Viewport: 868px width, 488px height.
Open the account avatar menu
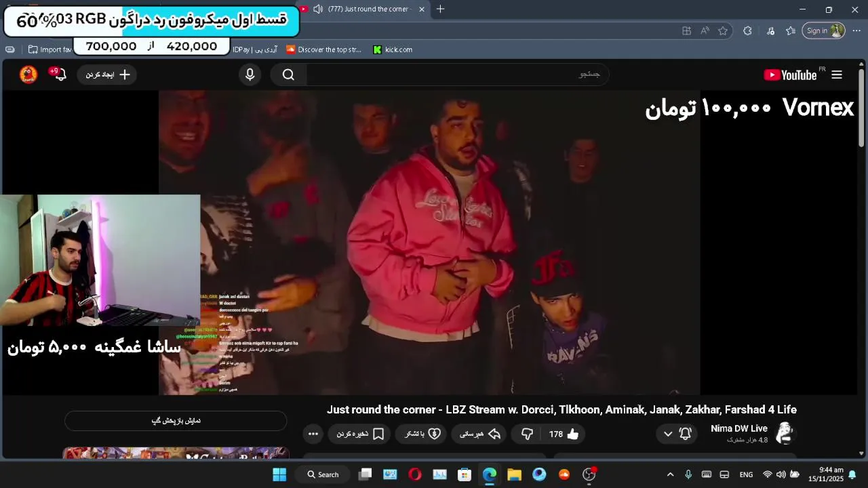pos(28,75)
